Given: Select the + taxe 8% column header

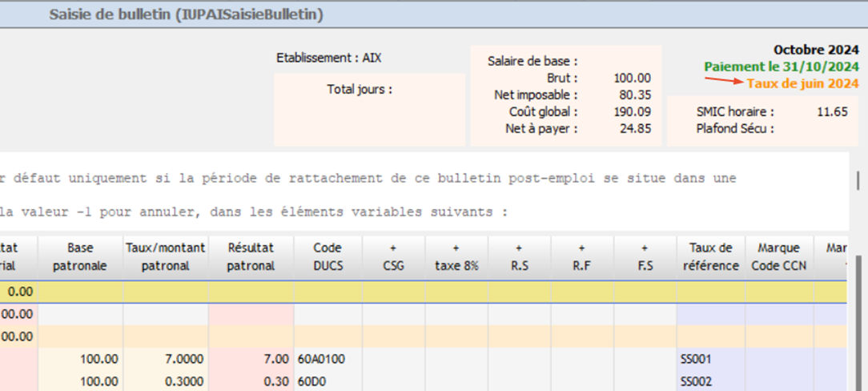Looking at the screenshot, I should click(x=456, y=257).
